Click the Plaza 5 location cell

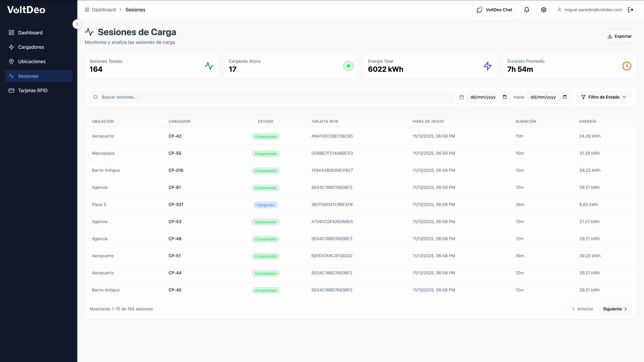[x=99, y=204]
